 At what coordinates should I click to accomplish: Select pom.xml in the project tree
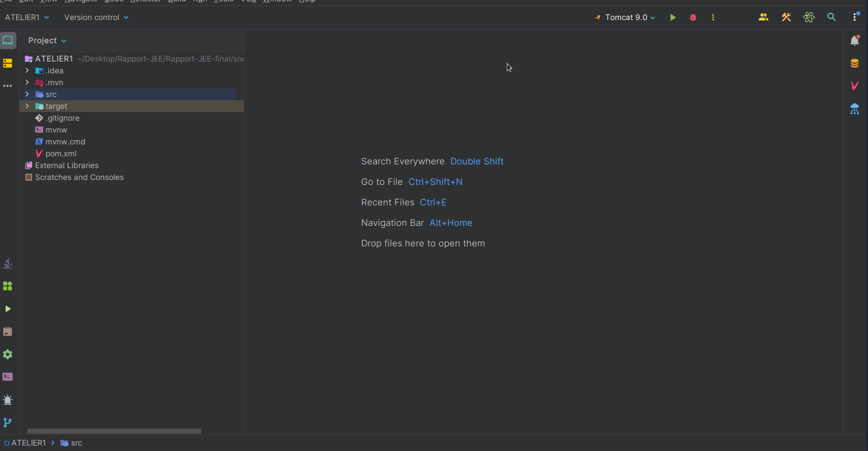coord(61,154)
